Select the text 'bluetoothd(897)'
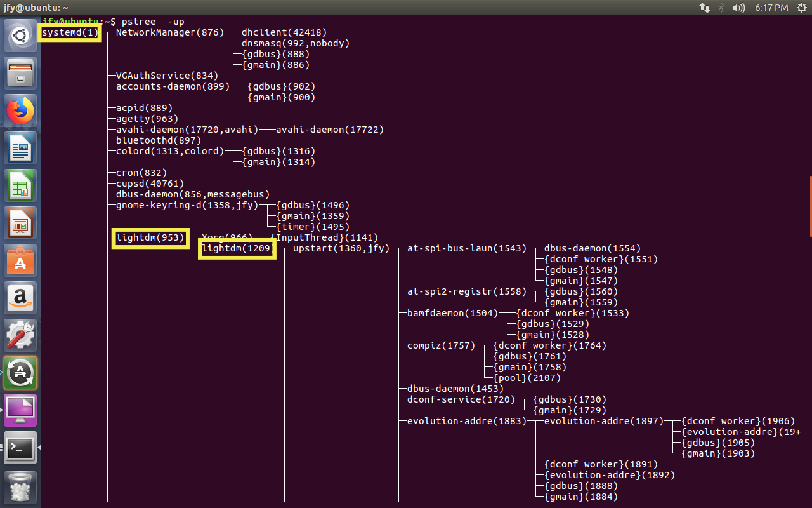The height and width of the screenshot is (508, 812). 158,140
